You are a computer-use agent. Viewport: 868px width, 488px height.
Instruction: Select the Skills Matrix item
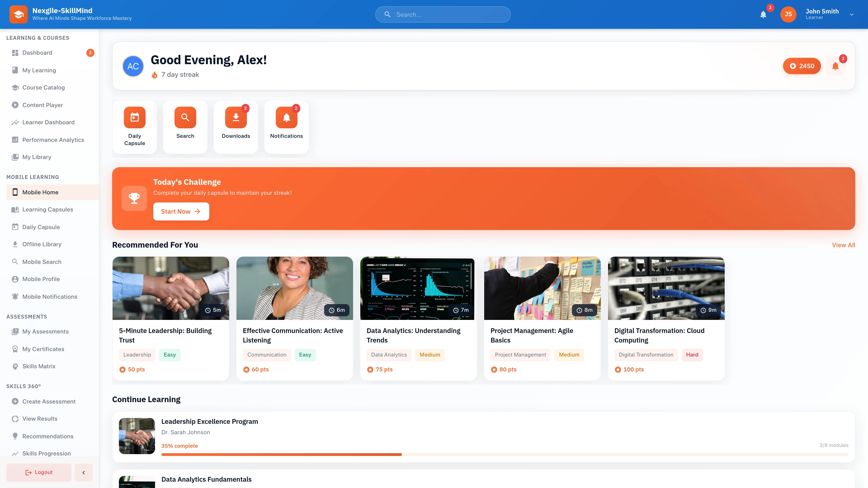coord(39,366)
